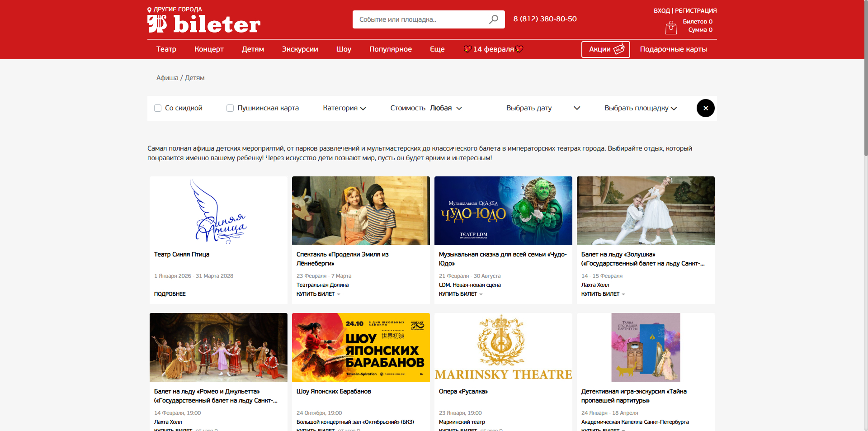868x431 pixels.
Task: Click the event search input field
Action: (x=420, y=19)
